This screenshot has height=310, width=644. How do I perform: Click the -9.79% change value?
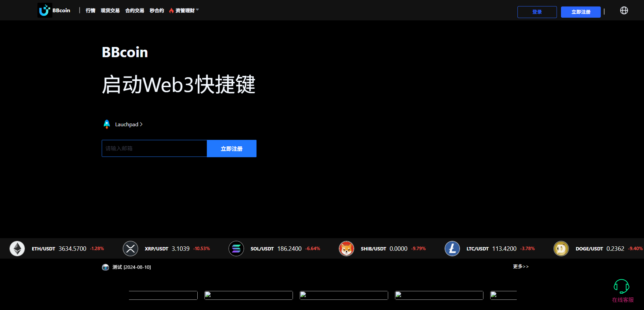[x=418, y=249]
